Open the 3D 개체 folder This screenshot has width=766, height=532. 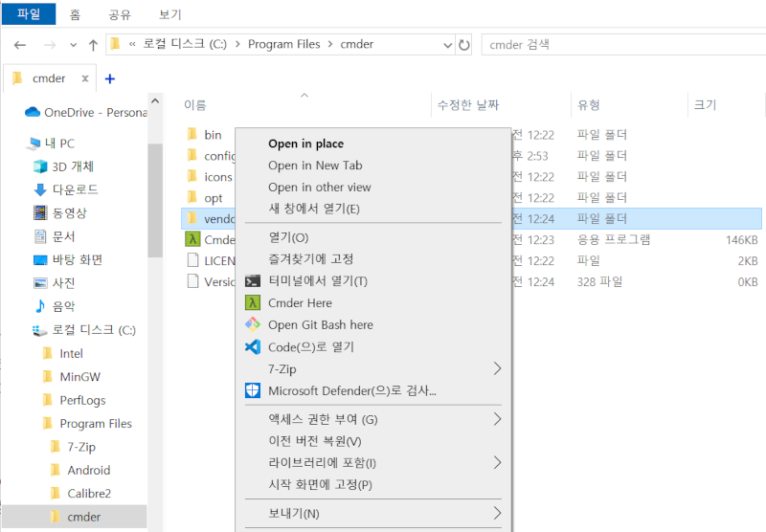coord(63,166)
